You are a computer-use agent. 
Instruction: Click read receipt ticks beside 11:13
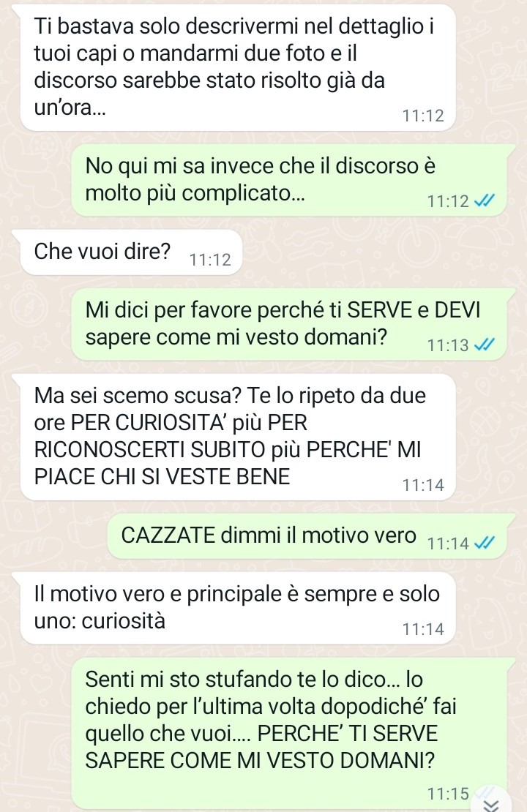tap(484, 345)
